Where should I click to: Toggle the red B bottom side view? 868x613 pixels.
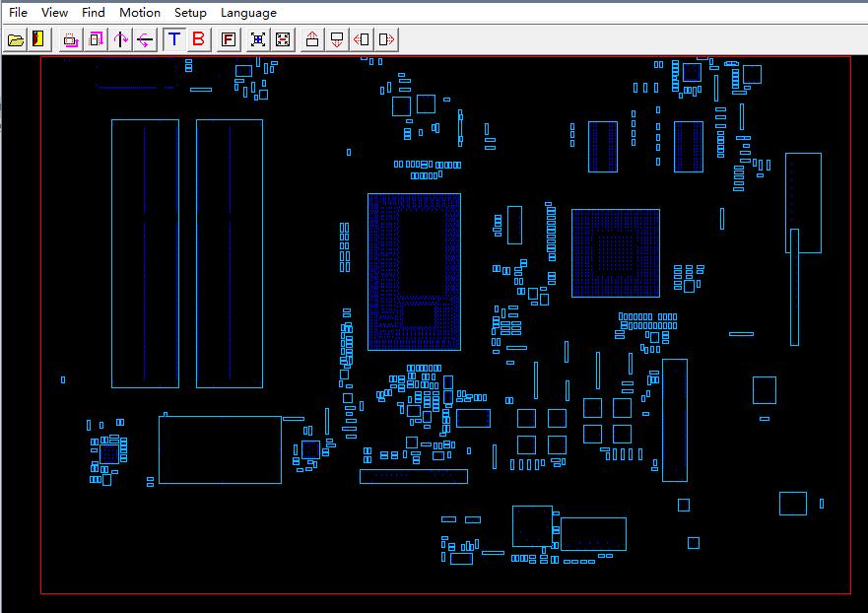199,39
